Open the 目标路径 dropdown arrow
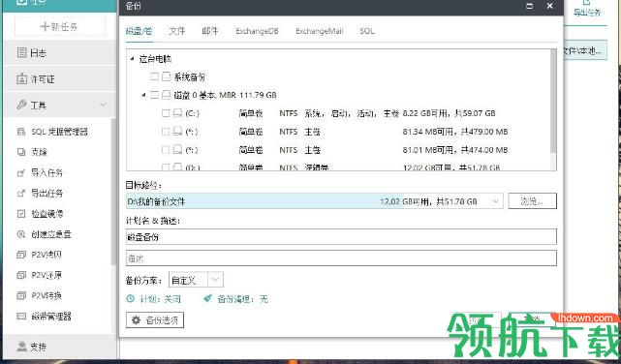621x364 pixels. pyautogui.click(x=496, y=201)
